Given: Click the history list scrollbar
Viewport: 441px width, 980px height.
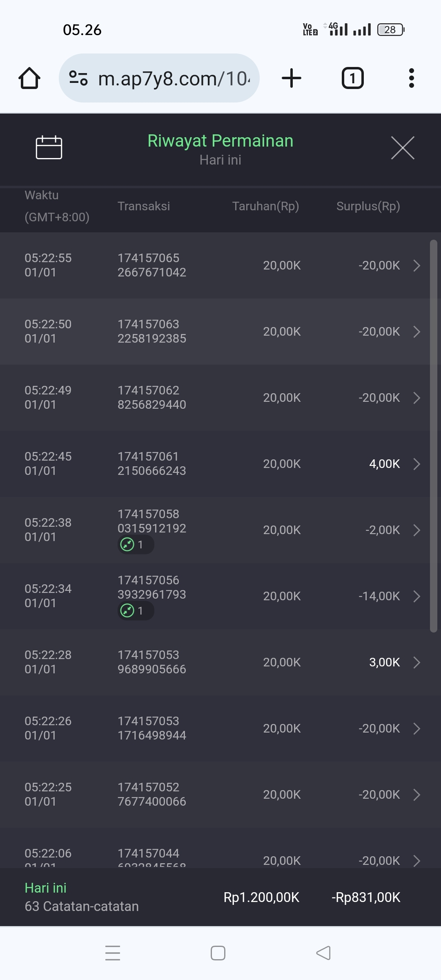Looking at the screenshot, I should [433, 436].
